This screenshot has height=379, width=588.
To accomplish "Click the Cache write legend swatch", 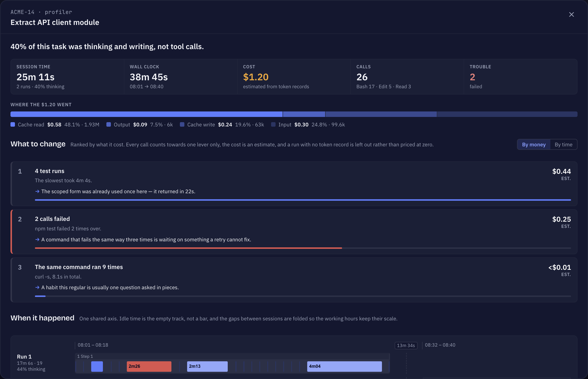I will [x=182, y=124].
